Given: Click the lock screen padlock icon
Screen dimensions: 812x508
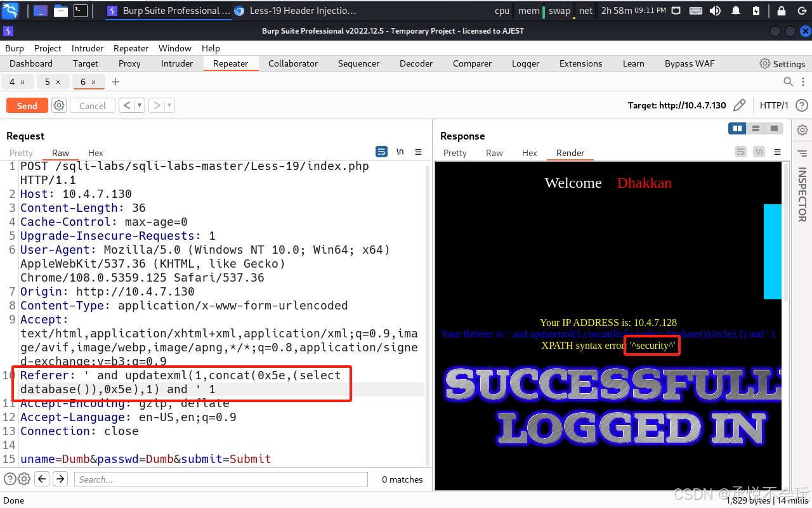Looking at the screenshot, I should coord(781,11).
